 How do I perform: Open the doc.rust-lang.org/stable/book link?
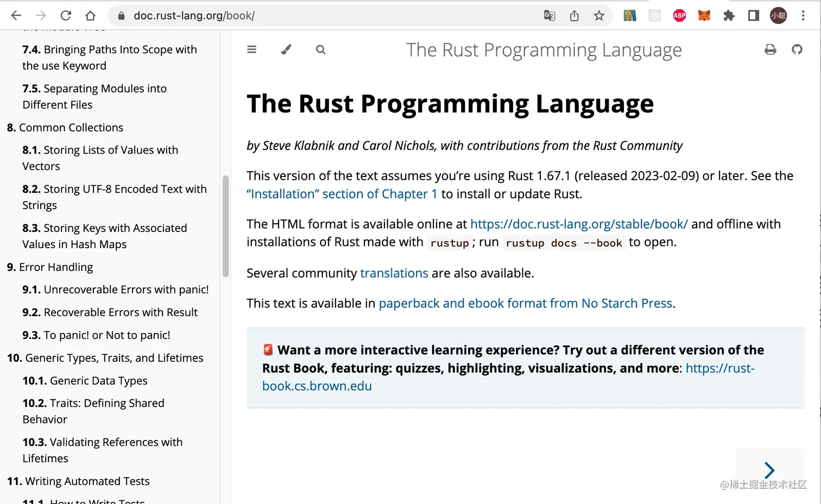(x=579, y=224)
